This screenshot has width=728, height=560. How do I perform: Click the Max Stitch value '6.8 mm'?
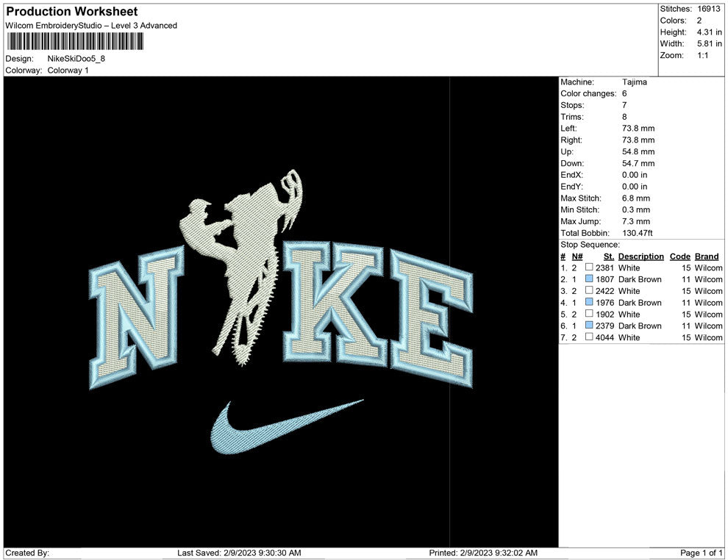click(x=636, y=198)
